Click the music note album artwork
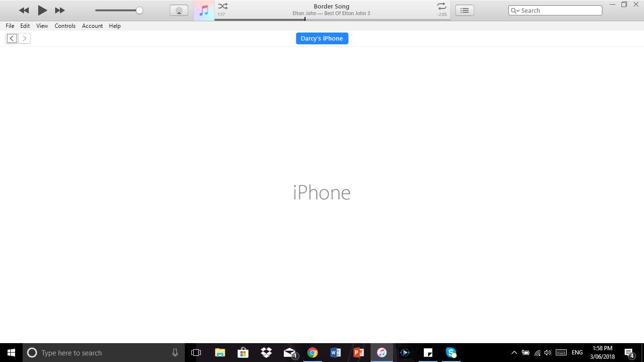The image size is (644, 362). (204, 10)
